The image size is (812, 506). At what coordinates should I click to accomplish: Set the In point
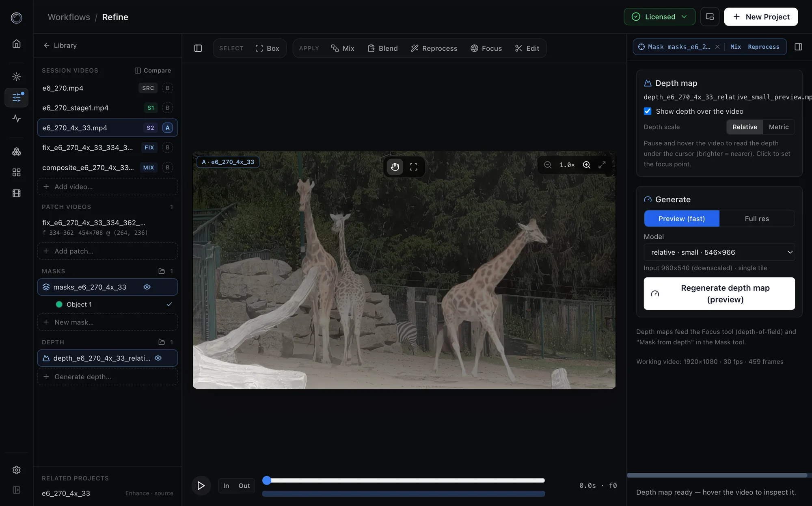[x=226, y=486]
